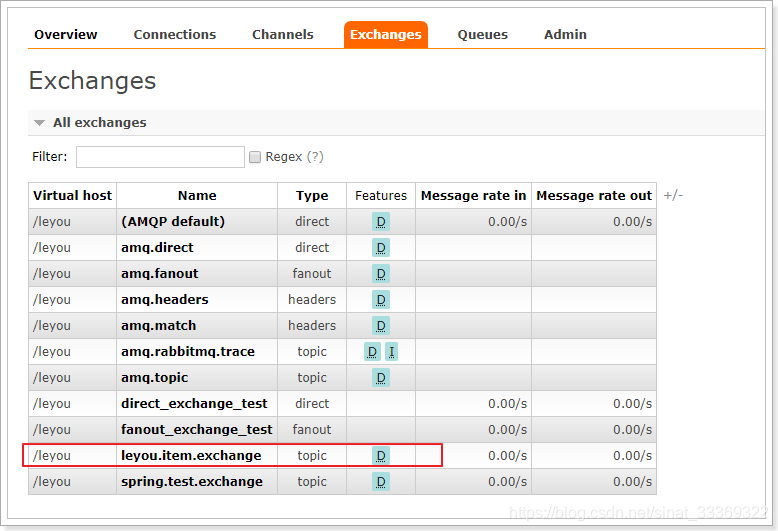Select the Exchanges tab
This screenshot has width=778, height=531.
tap(386, 35)
